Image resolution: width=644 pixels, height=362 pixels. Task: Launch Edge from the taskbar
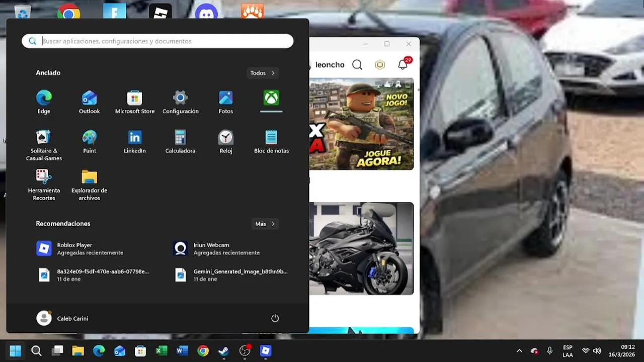coord(99,350)
